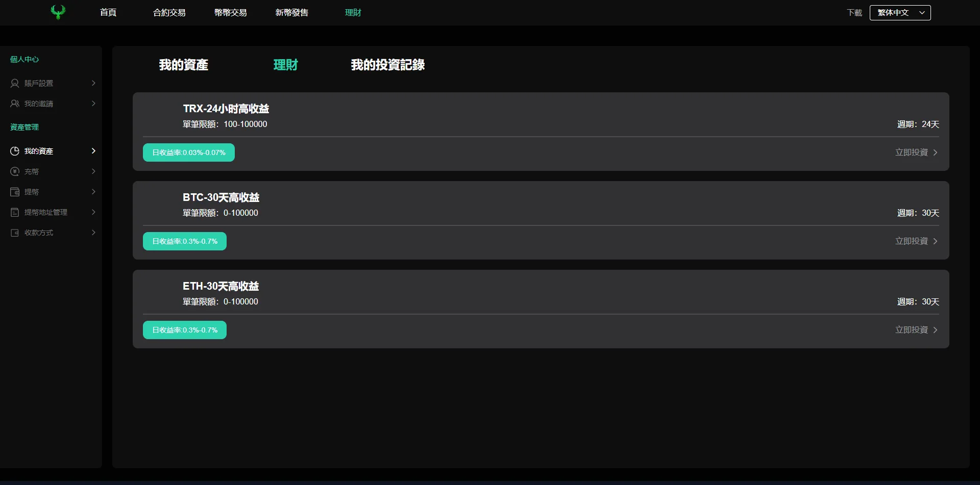Image resolution: width=980 pixels, height=485 pixels.
Task: Click the 收款方式 card icon
Action: click(x=15, y=233)
